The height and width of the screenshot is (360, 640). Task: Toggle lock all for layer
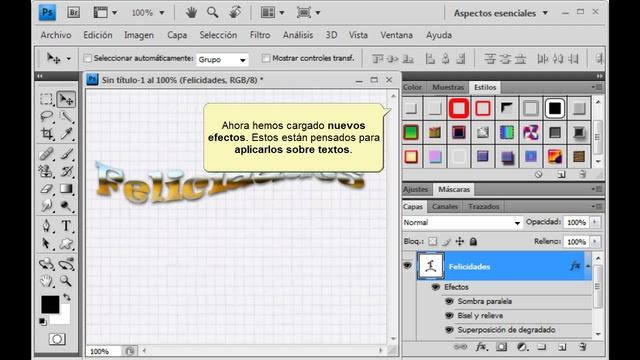[473, 242]
